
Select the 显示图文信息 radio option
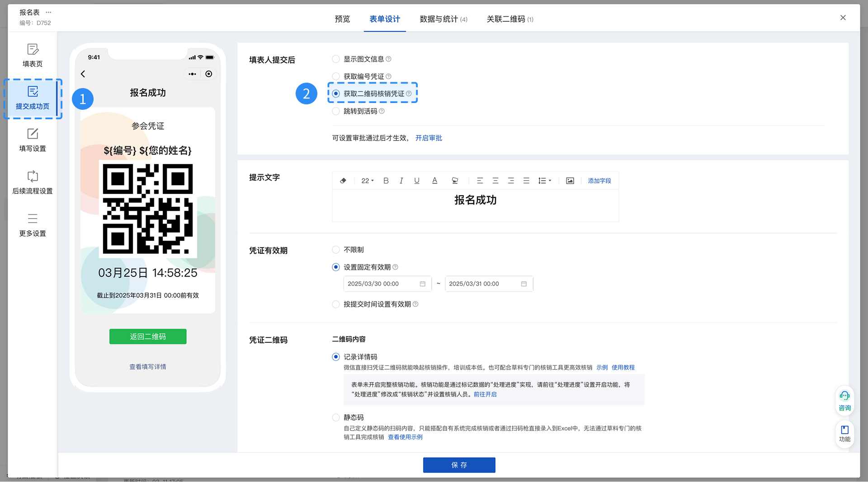pyautogui.click(x=336, y=59)
